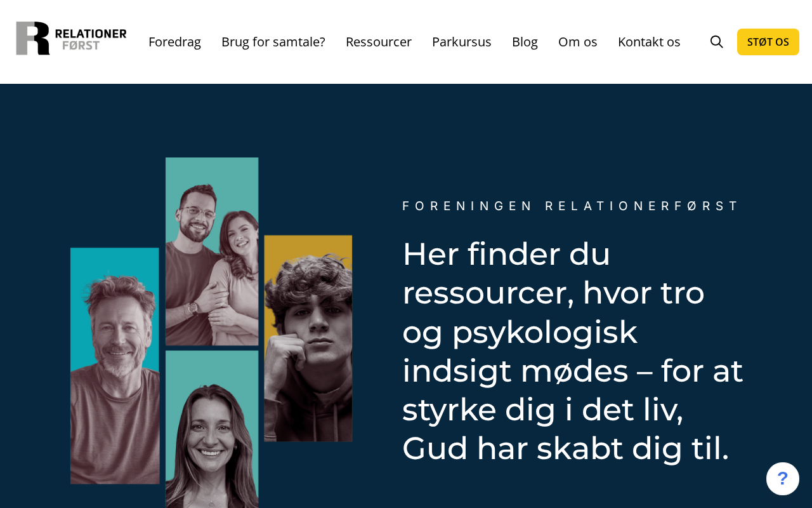Image resolution: width=812 pixels, height=508 pixels.
Task: Click the photo of the smiling couple
Action: coord(212,251)
